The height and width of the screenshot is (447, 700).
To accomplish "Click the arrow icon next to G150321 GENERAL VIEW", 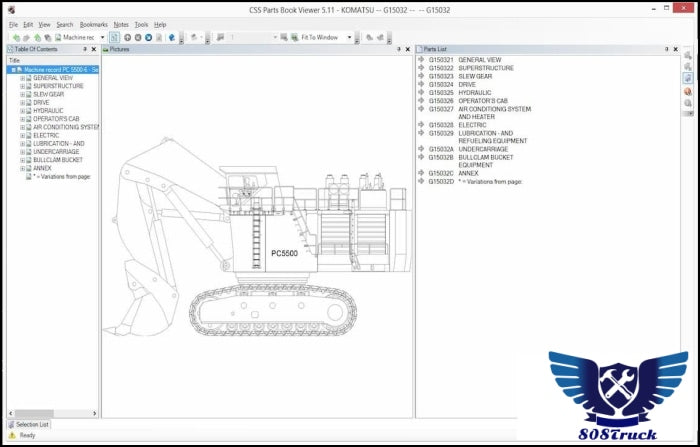I will point(421,60).
